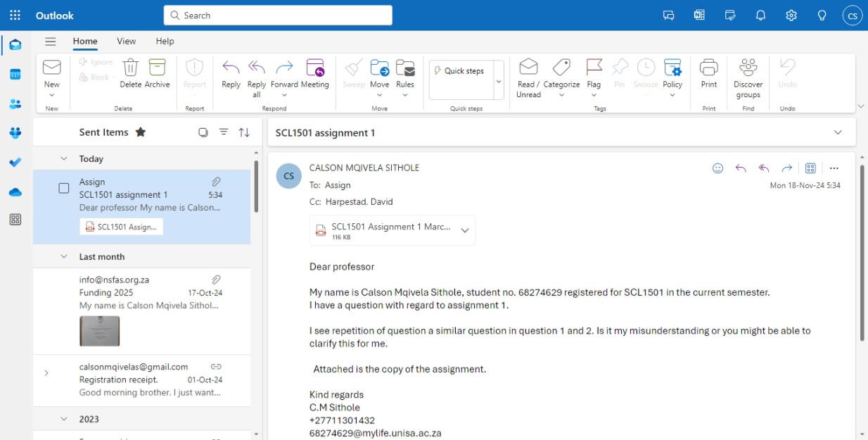The width and height of the screenshot is (868, 440).
Task: Expand the SCL1501 assignment 1 conversation header
Action: coord(838,132)
